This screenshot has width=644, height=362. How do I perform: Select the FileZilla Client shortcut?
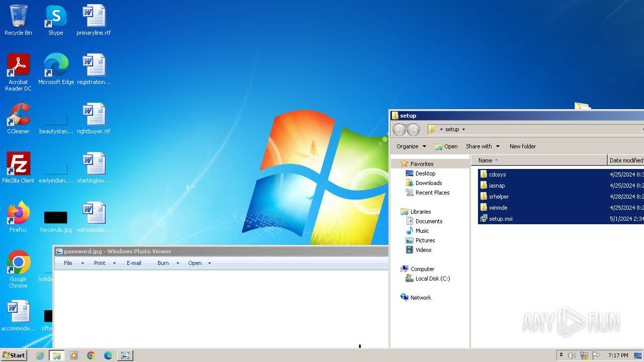18,168
